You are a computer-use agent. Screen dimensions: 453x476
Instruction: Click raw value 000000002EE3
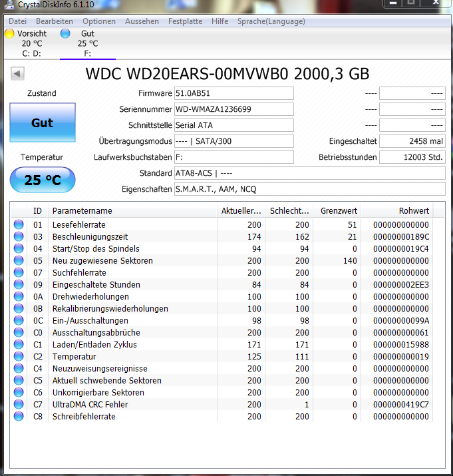click(x=401, y=285)
